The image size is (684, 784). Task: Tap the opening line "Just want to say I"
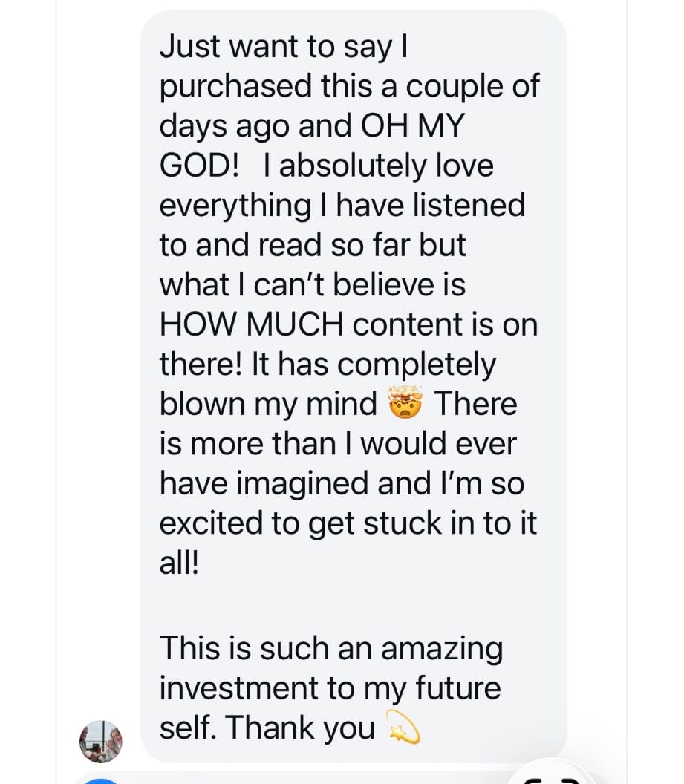pos(283,47)
